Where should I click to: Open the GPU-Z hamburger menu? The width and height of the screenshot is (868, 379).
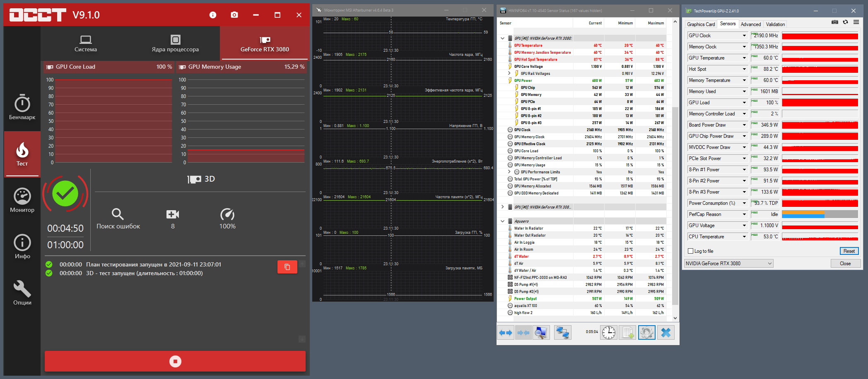pos(856,22)
